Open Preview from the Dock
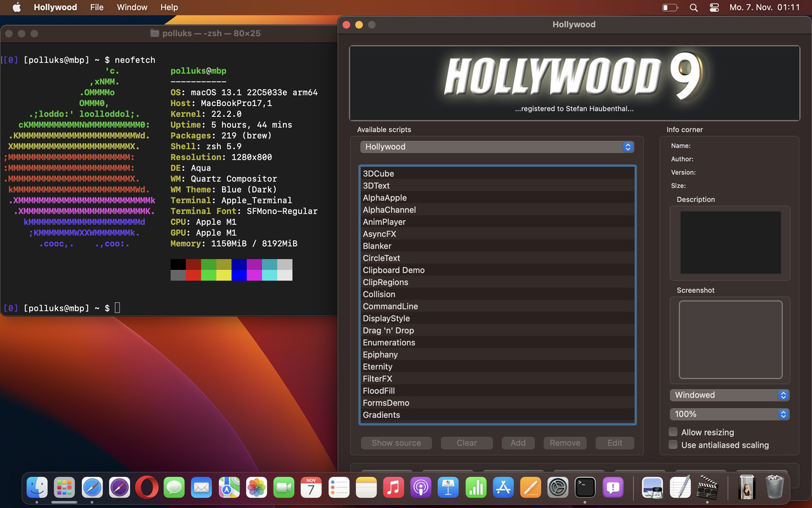Viewport: 812px width, 508px height. pos(652,488)
